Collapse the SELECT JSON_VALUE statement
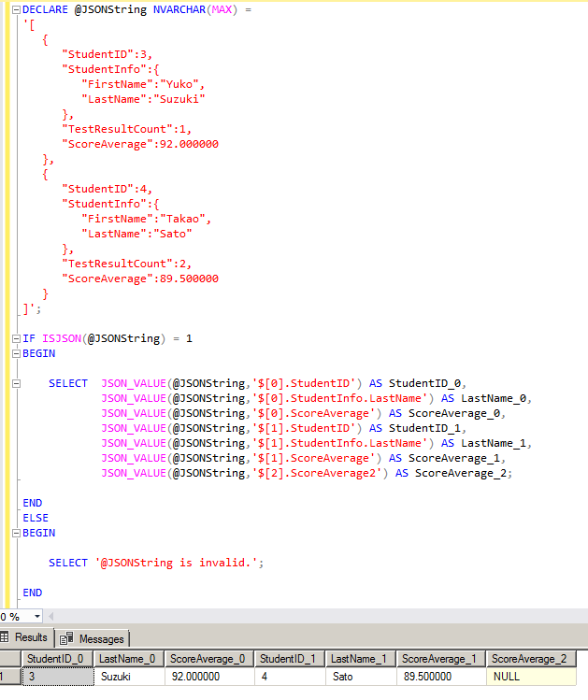588x700 pixels. (x=17, y=383)
